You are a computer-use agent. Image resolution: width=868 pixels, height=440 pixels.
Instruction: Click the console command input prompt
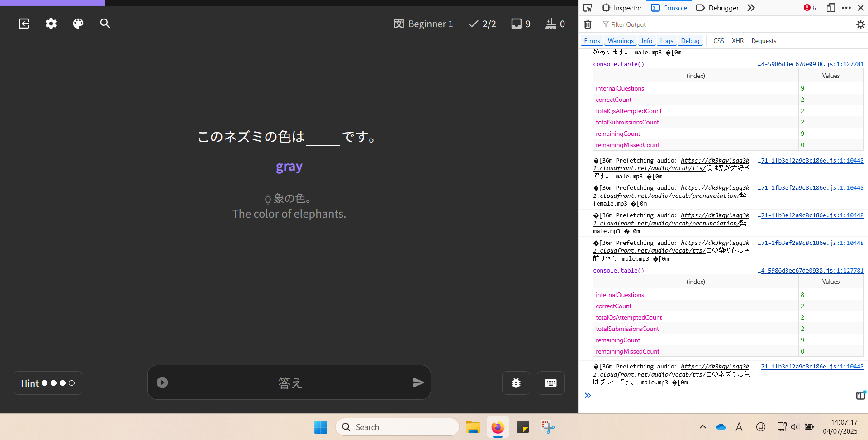pyautogui.click(x=719, y=396)
